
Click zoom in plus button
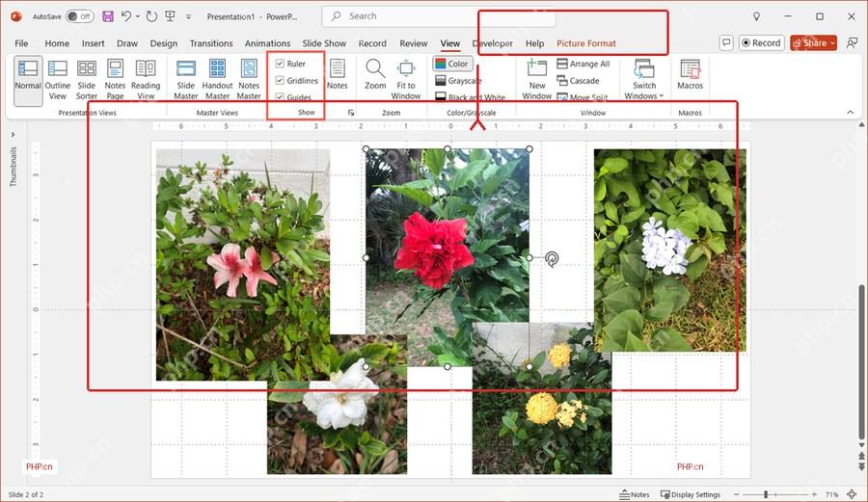click(x=814, y=494)
